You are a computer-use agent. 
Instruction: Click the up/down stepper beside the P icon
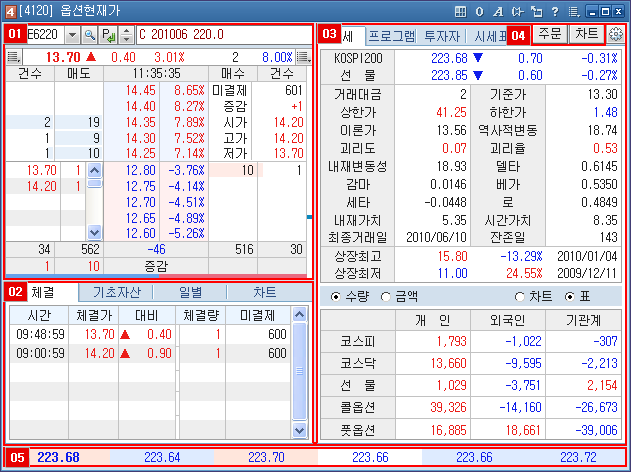pyautogui.click(x=123, y=34)
